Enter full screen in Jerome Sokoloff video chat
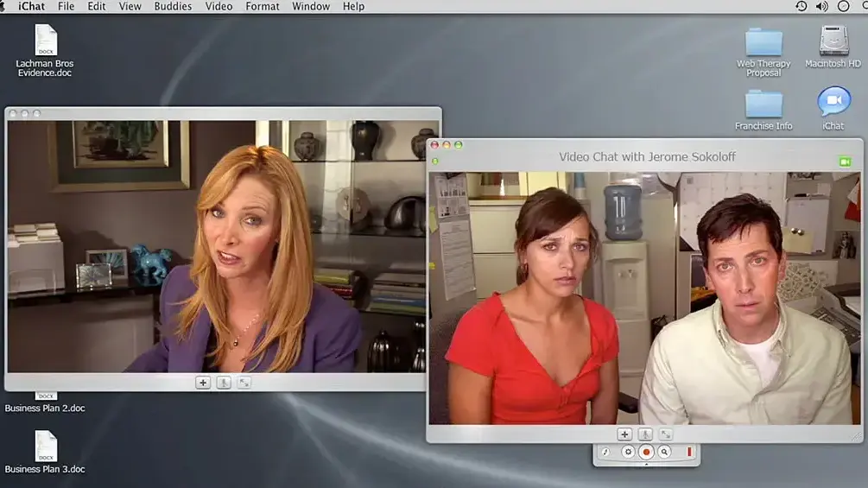Viewport: 868px width, 488px height. point(666,434)
